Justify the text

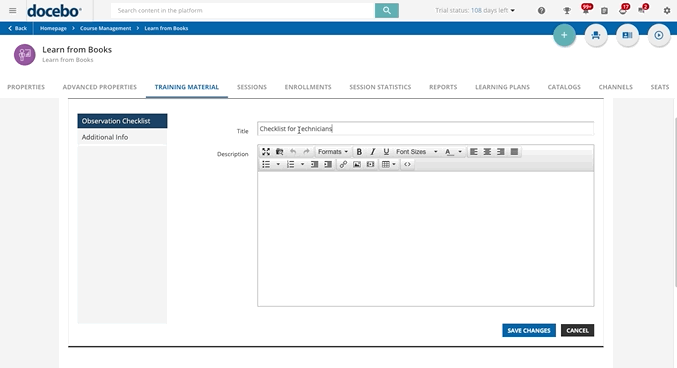[x=514, y=152]
